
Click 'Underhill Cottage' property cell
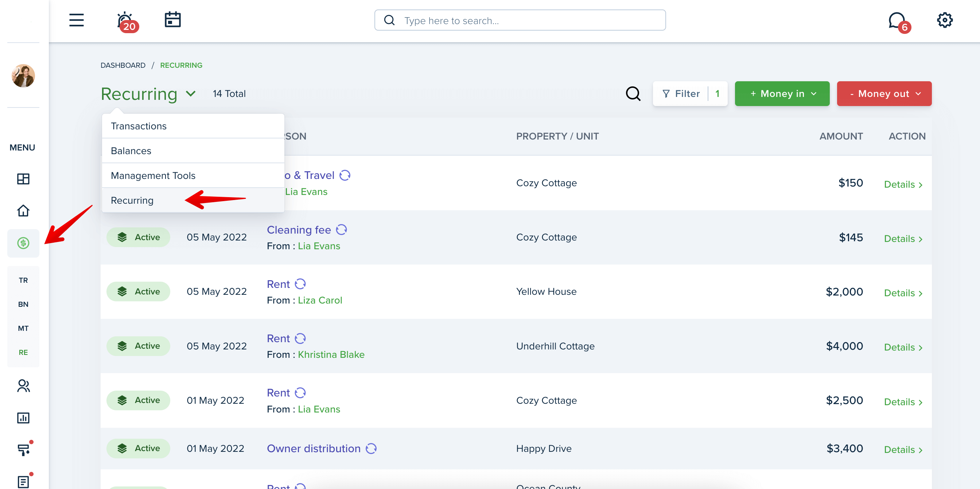(555, 346)
